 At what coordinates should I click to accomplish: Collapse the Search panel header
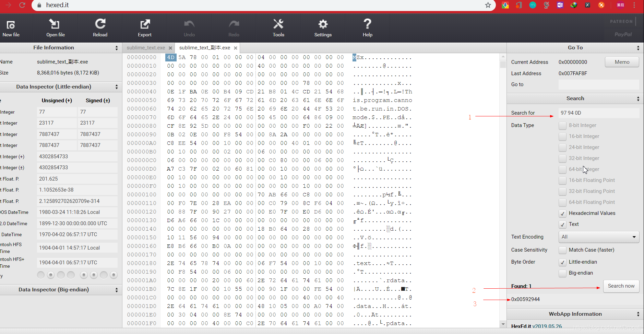(638, 99)
